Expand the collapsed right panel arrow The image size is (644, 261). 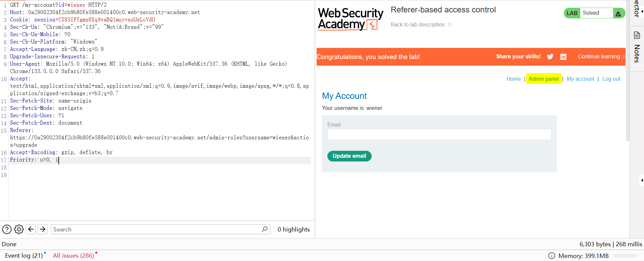click(x=642, y=180)
